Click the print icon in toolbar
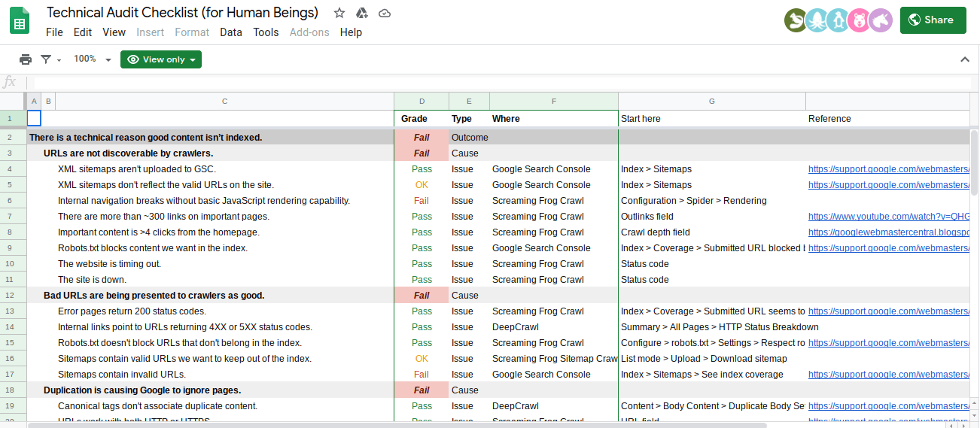Image resolution: width=980 pixels, height=428 pixels. click(x=26, y=59)
